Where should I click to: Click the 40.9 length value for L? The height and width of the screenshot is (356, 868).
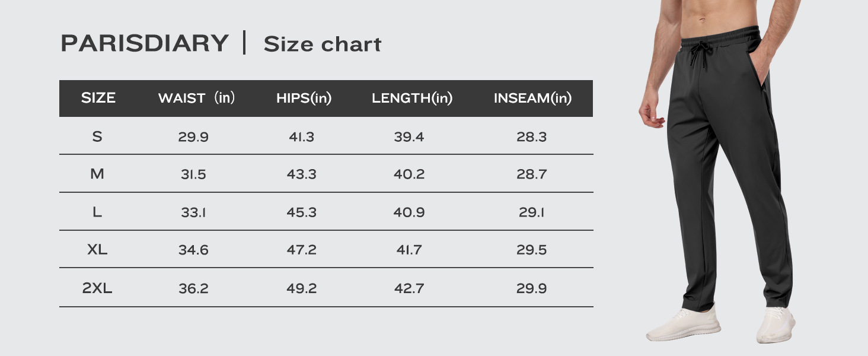click(409, 212)
